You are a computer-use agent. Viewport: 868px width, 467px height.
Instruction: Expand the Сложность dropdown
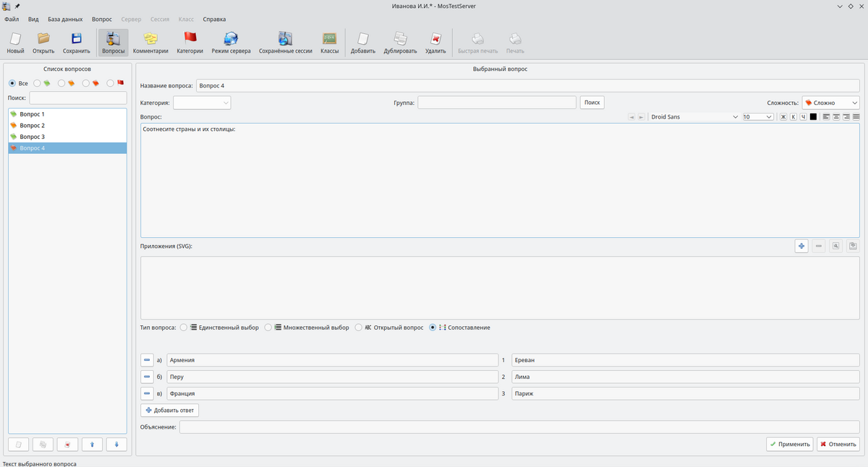coord(830,103)
